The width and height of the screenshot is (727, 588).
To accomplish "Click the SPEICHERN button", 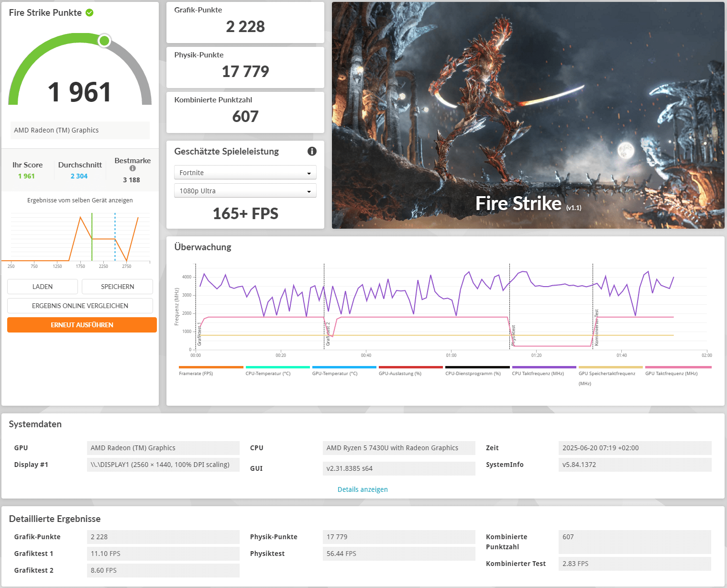I will [117, 287].
